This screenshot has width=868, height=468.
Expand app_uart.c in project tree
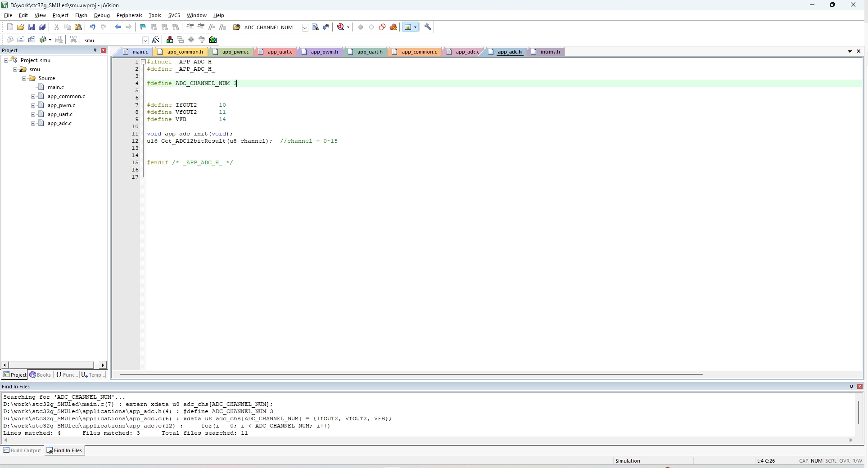point(33,114)
